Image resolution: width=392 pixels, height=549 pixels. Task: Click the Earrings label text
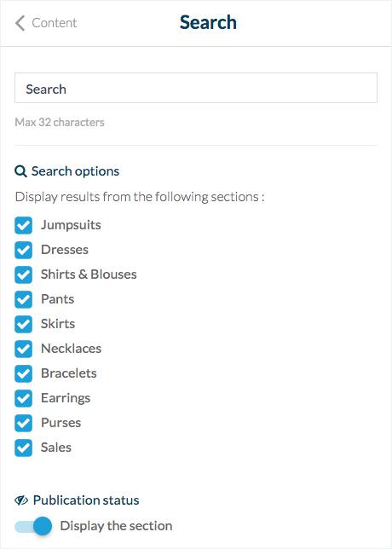click(x=66, y=398)
